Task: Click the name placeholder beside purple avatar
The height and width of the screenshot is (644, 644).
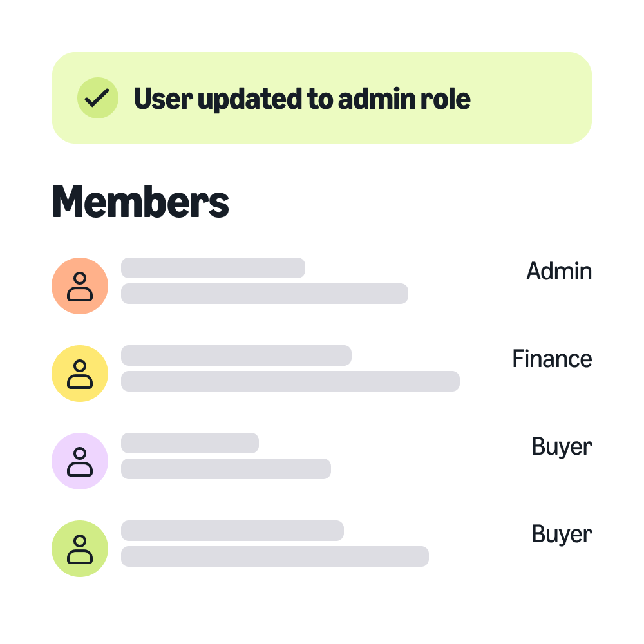Action: tap(190, 443)
